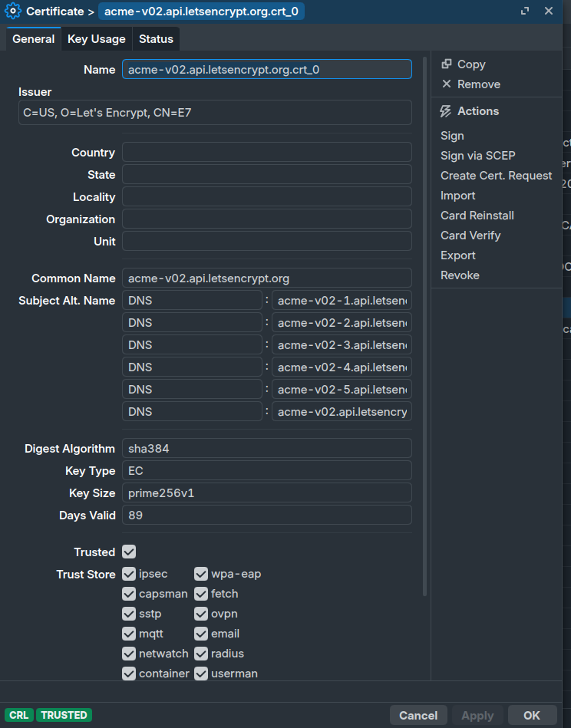Image resolution: width=571 pixels, height=728 pixels.
Task: Uncheck ovpn trust store
Action: click(201, 614)
